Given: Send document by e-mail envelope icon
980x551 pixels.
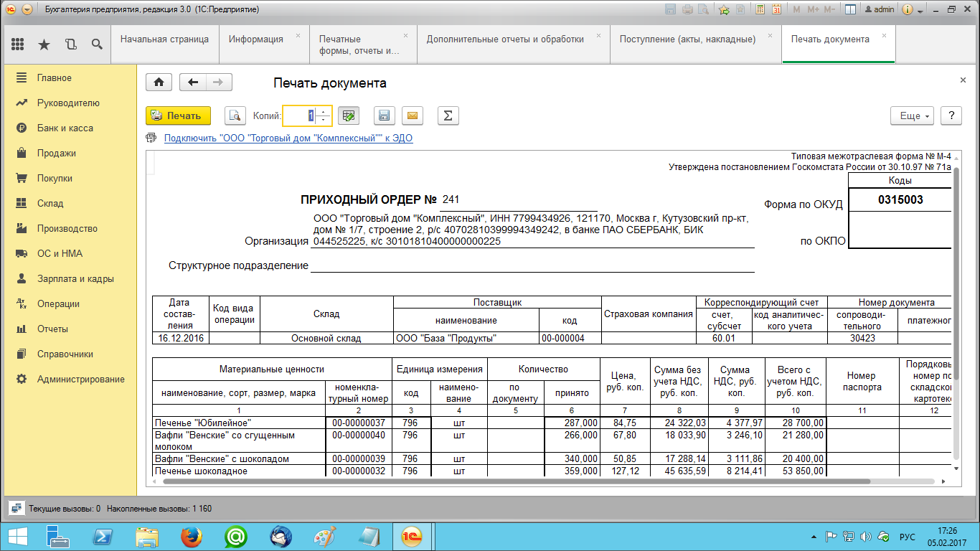Looking at the screenshot, I should 412,116.
